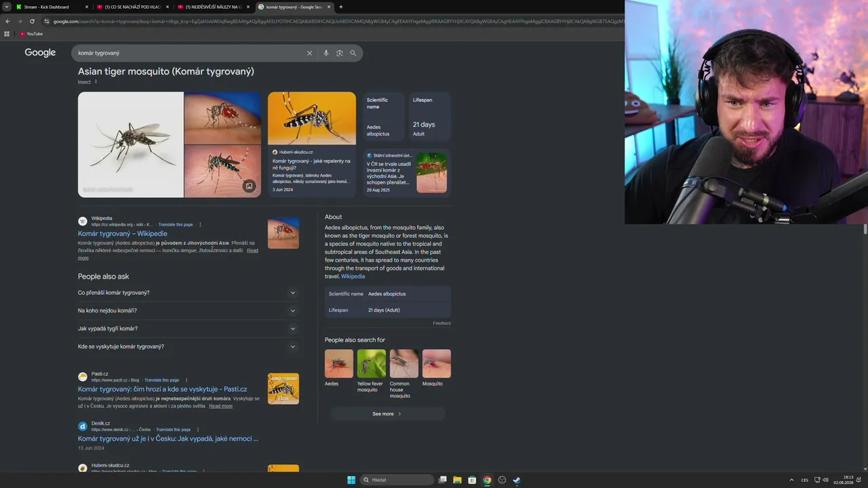Image resolution: width=868 pixels, height=488 pixels.
Task: Close the Stream - Kick Dashboard tab
Action: [87, 7]
